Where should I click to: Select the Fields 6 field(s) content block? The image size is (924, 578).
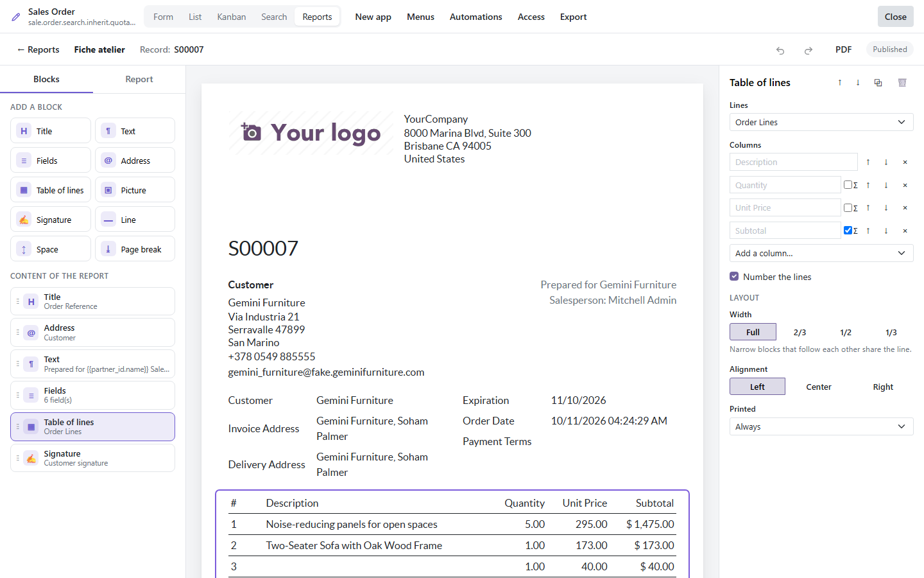pos(92,395)
